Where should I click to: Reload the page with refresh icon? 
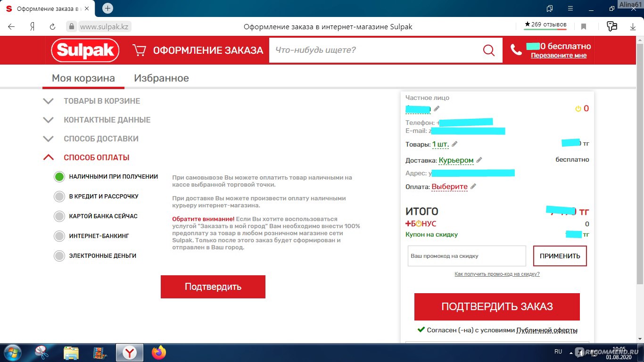(53, 27)
